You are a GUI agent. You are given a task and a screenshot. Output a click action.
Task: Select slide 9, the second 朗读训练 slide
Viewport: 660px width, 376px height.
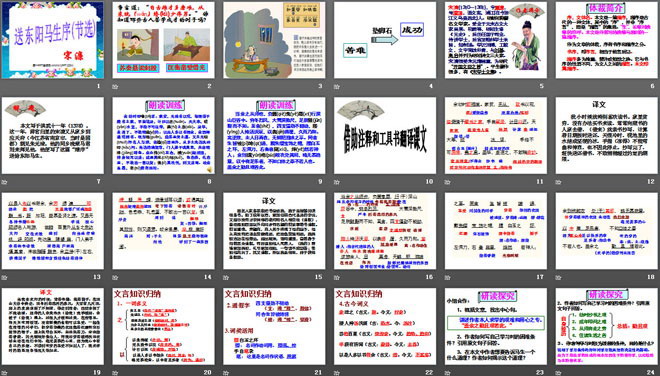[274, 136]
